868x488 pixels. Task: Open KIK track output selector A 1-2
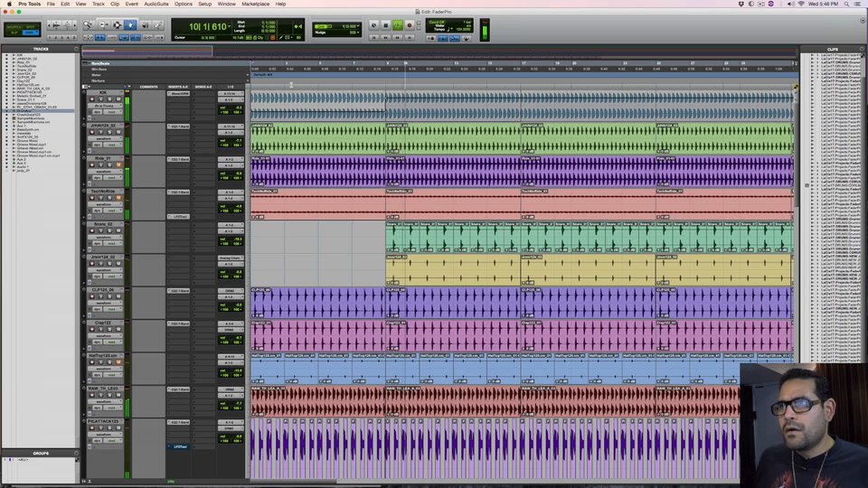coord(231,99)
